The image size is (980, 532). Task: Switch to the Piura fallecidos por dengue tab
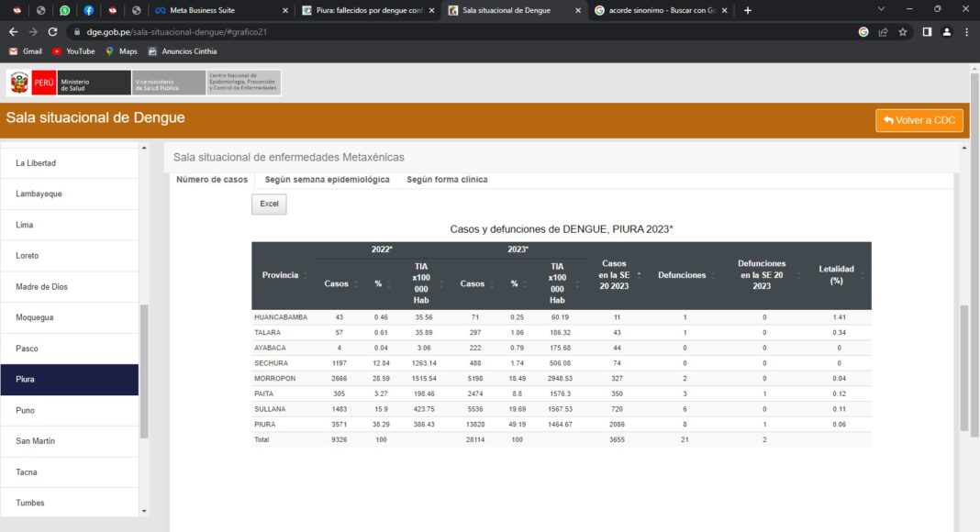click(368, 11)
